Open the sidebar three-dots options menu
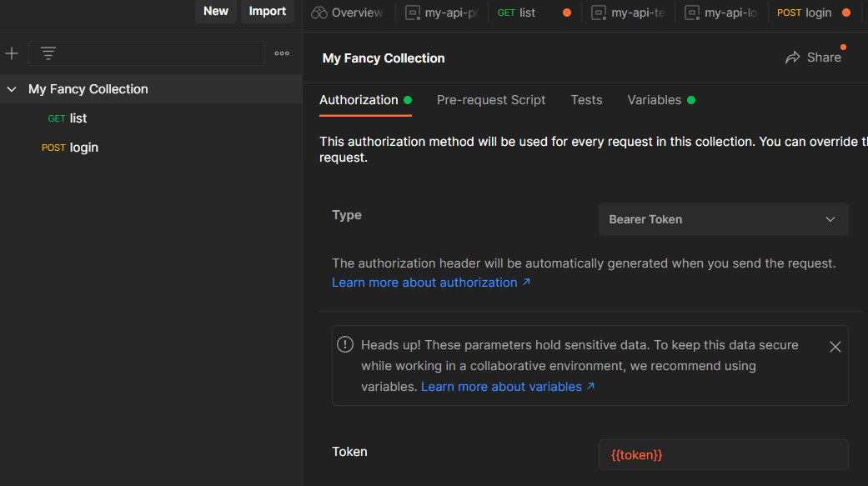Viewport: 868px width, 486px height. pos(282,53)
